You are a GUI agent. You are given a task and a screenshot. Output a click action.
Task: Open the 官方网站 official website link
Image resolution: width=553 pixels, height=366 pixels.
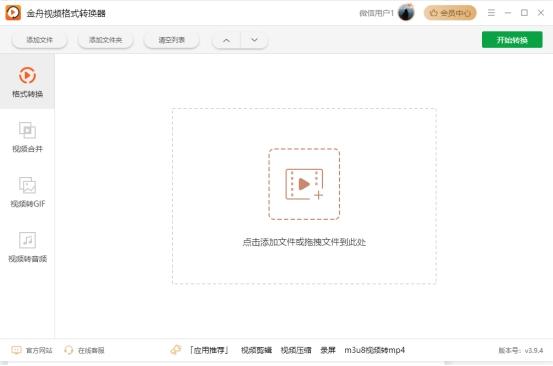coord(32,350)
